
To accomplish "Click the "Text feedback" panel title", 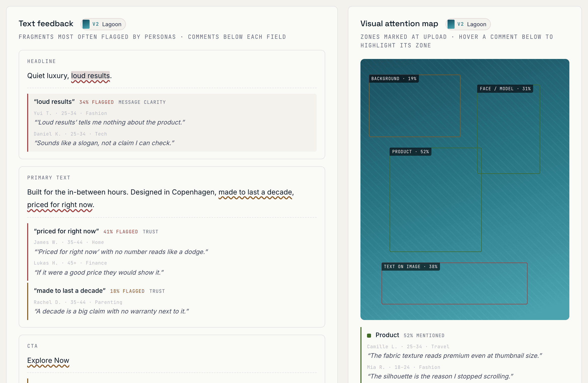I will 46,24.
